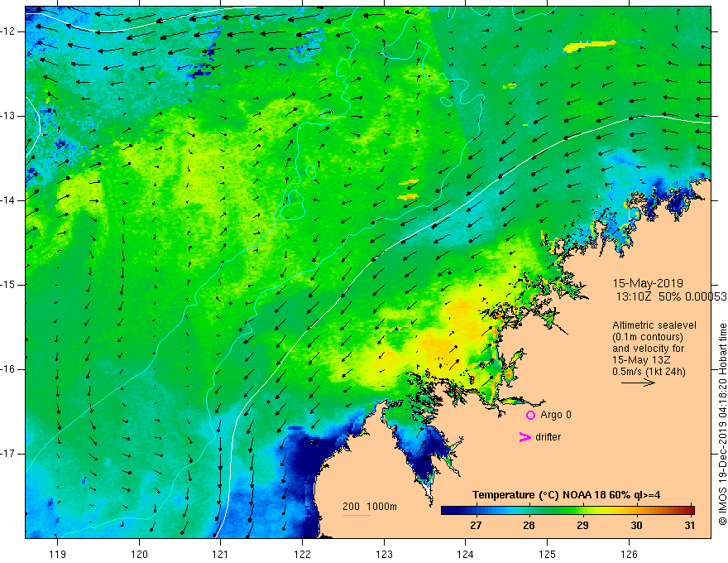Click the '15-May 13Z' caption line
Screen dimensions: 728x563
[x=640, y=360]
